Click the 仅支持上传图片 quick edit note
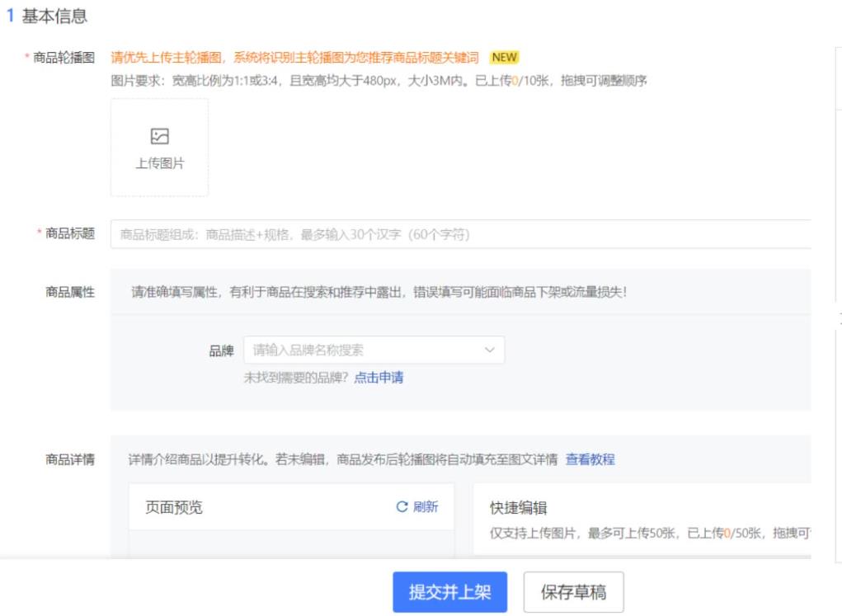Viewport: 842px width, 616px height. [x=650, y=533]
